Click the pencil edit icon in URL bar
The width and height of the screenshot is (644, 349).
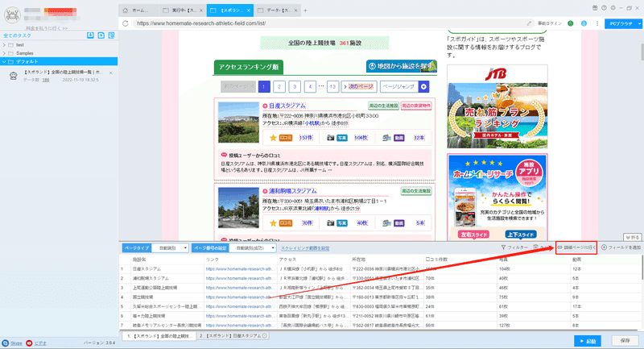tap(529, 23)
